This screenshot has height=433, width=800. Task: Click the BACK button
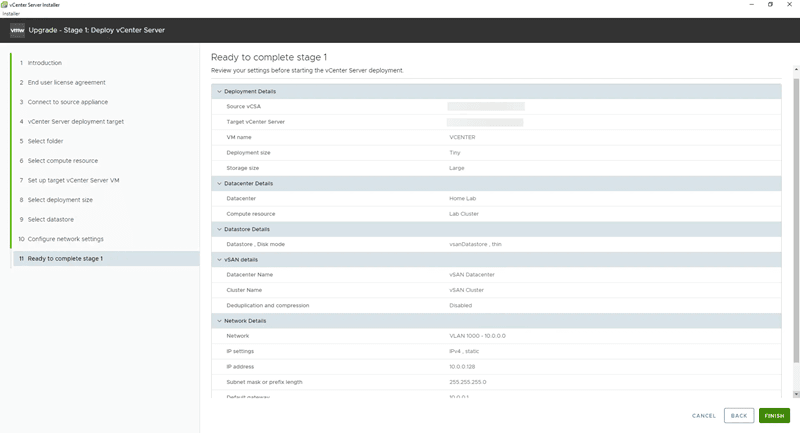(x=739, y=416)
